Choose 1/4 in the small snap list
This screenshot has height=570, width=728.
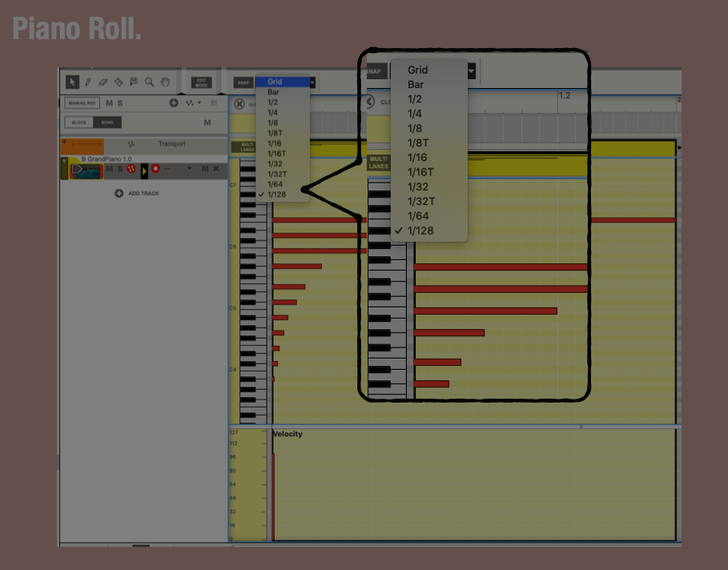283,112
